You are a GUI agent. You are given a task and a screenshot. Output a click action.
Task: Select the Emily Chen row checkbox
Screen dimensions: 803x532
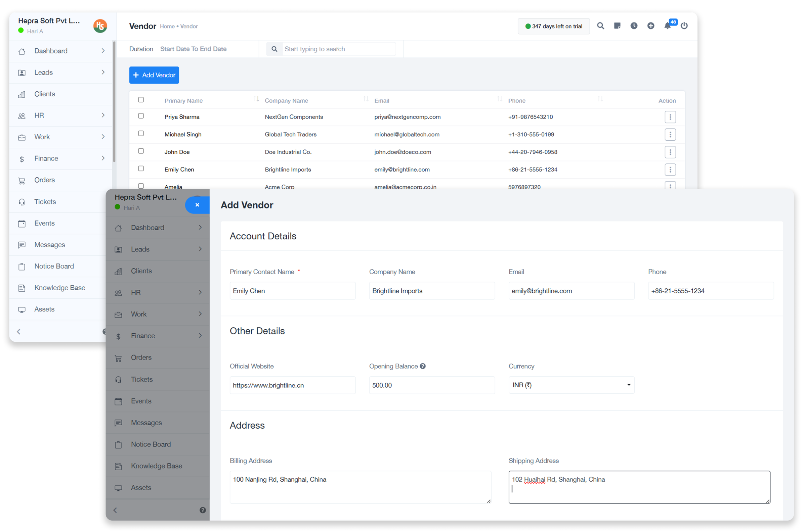point(141,168)
